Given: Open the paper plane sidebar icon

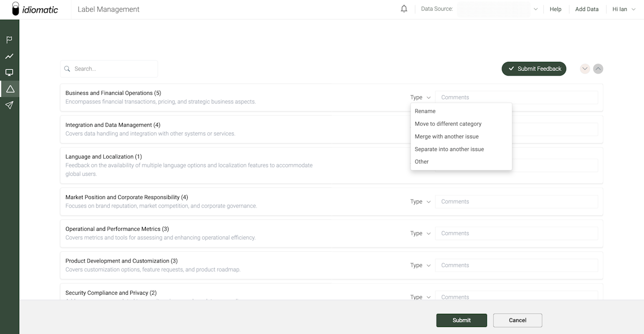Looking at the screenshot, I should [x=10, y=105].
